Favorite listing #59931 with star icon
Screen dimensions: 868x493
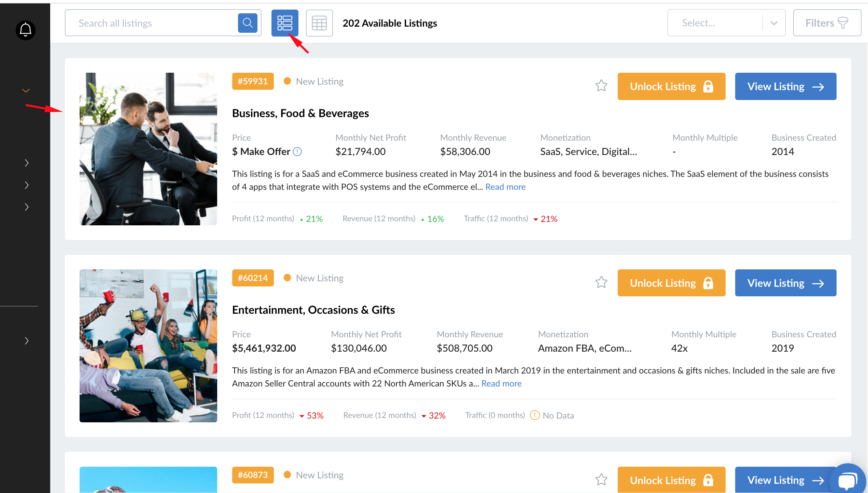click(601, 86)
